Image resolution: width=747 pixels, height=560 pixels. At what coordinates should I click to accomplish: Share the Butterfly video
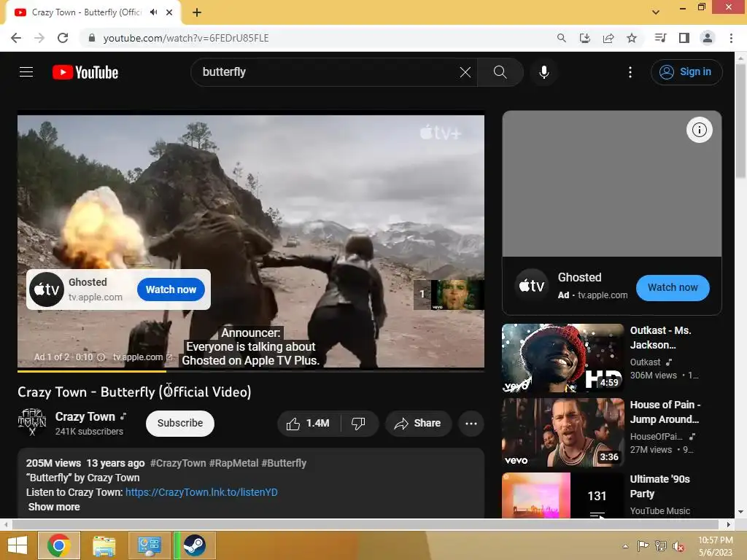click(x=418, y=424)
